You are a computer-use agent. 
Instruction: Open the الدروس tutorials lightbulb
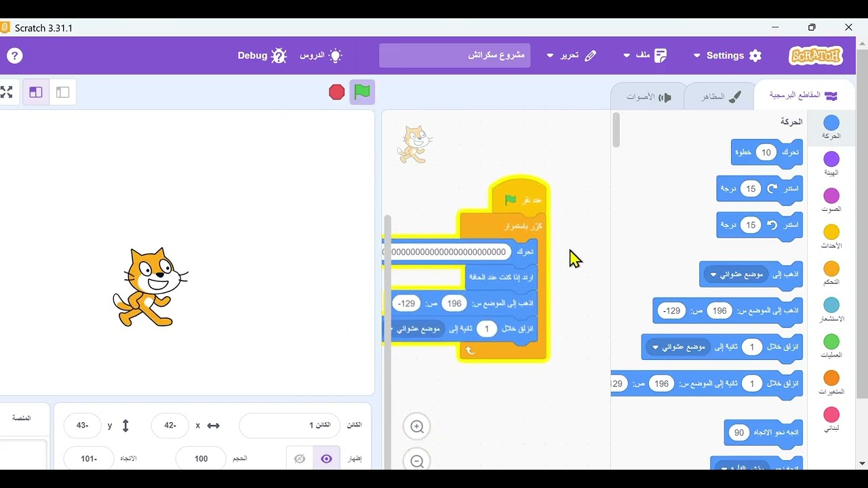pos(321,56)
